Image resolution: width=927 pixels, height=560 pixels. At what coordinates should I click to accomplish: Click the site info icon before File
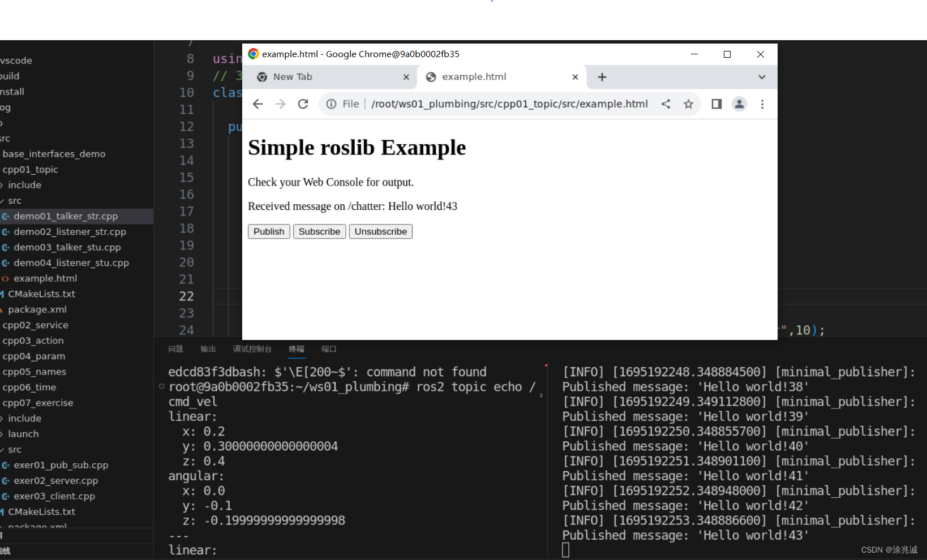click(x=331, y=104)
